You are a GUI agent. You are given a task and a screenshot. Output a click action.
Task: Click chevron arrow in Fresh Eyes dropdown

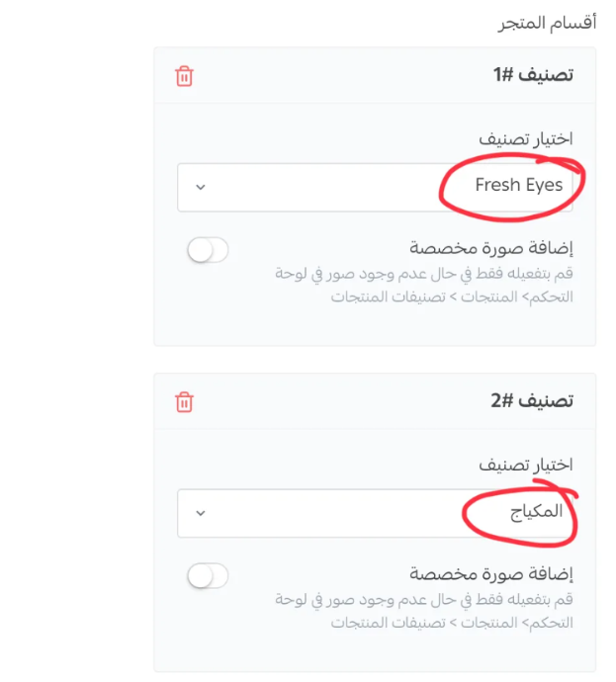[x=201, y=187]
